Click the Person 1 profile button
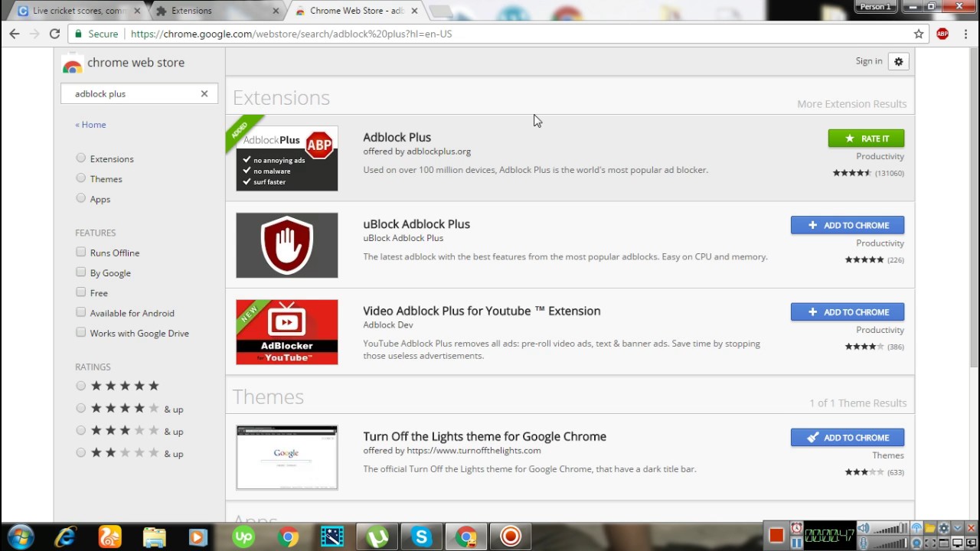The image size is (980, 551). pos(875,7)
